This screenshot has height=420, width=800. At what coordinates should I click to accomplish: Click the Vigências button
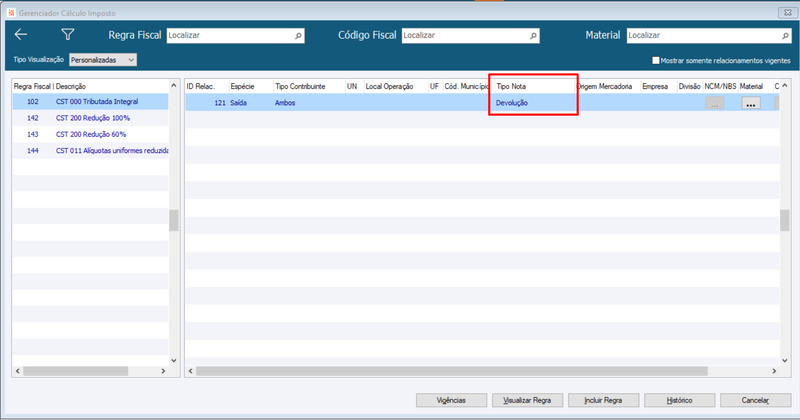point(451,400)
